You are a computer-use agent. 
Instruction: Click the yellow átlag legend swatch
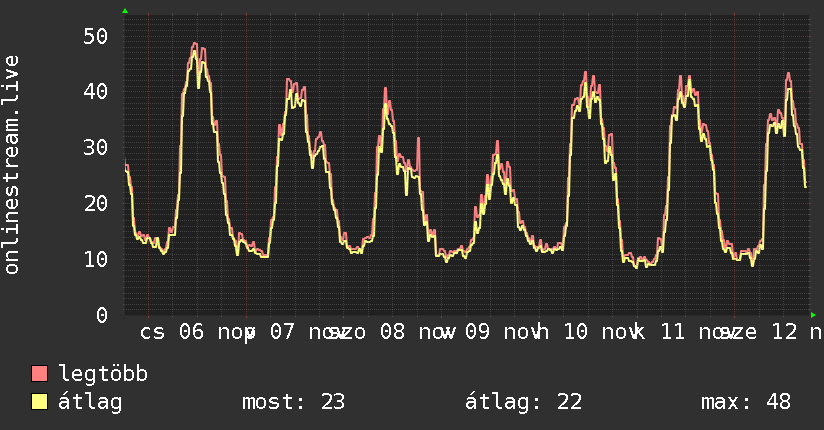point(40,402)
